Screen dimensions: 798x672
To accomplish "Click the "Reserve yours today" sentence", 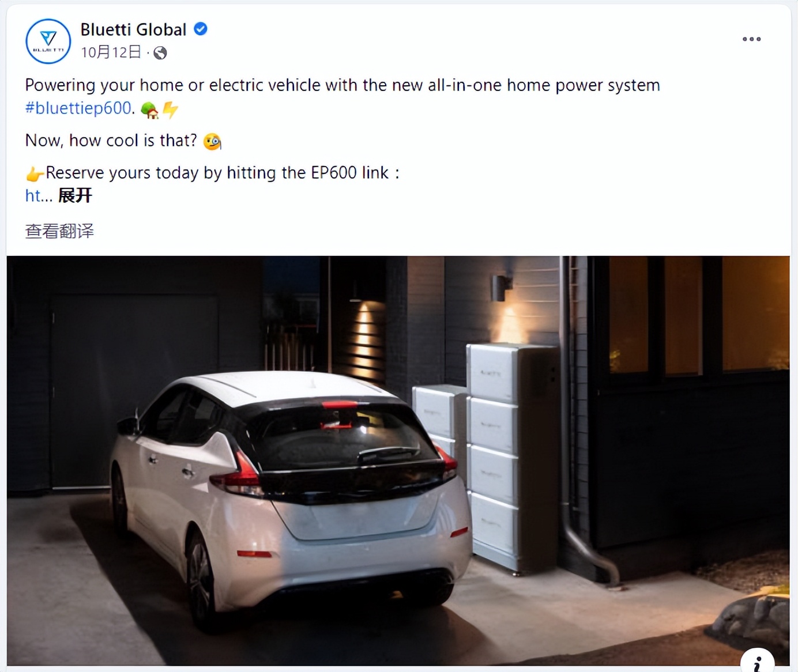I will point(222,173).
